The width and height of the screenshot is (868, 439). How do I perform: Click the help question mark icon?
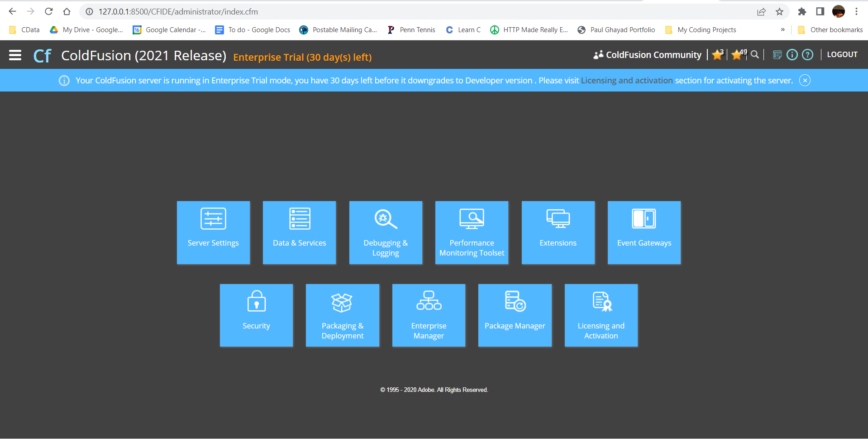point(807,55)
